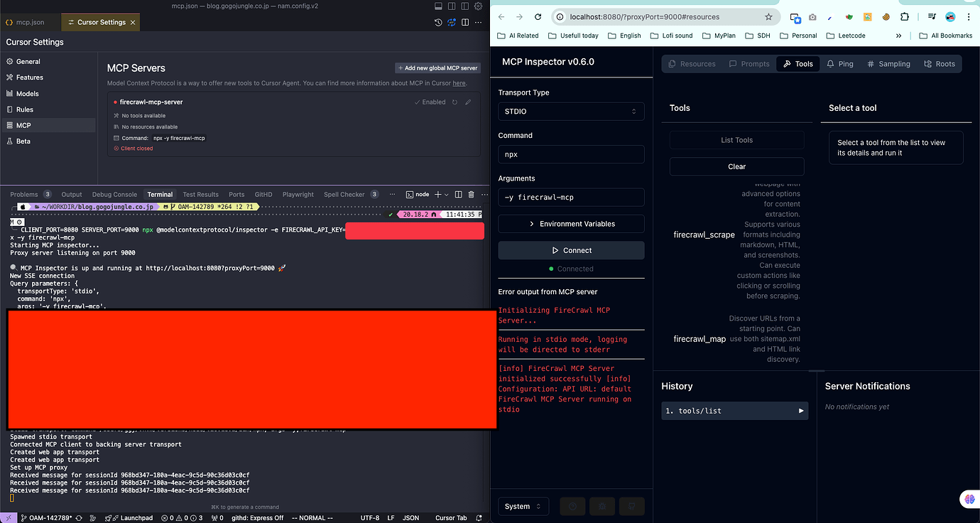Edit the firecrawl-mcp-server pencil icon
980x523 pixels.
(x=469, y=102)
